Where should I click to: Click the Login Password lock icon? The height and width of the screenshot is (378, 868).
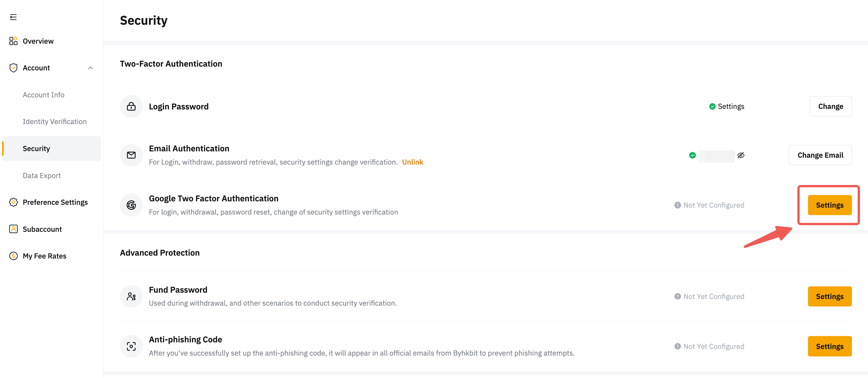(131, 107)
